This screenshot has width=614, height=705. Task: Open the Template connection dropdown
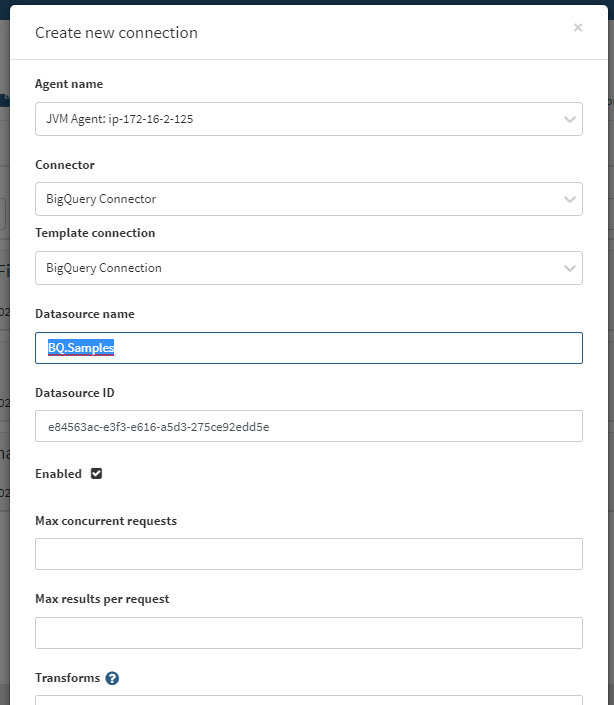click(x=308, y=268)
